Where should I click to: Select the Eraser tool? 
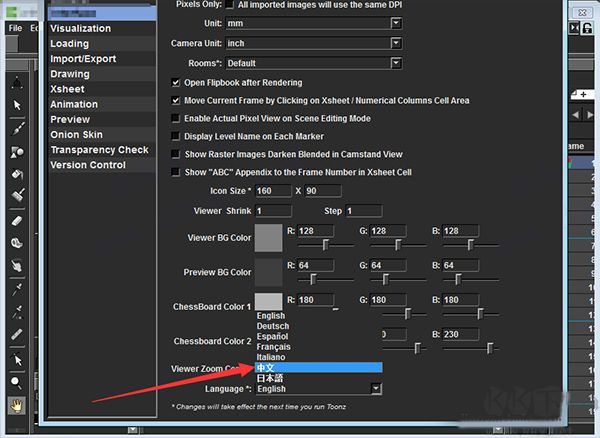tap(17, 221)
